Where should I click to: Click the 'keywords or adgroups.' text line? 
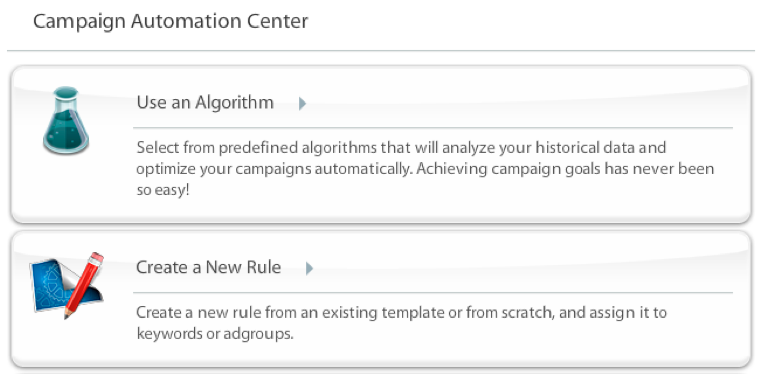[215, 334]
